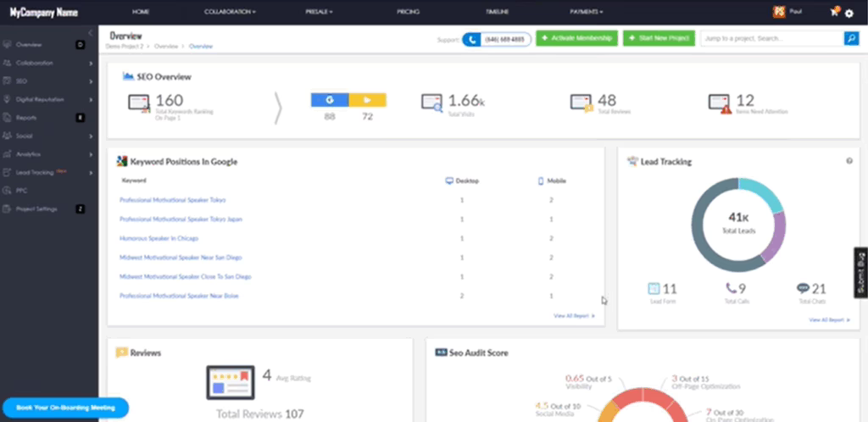Open View All Report in Keyword Positions

point(574,316)
